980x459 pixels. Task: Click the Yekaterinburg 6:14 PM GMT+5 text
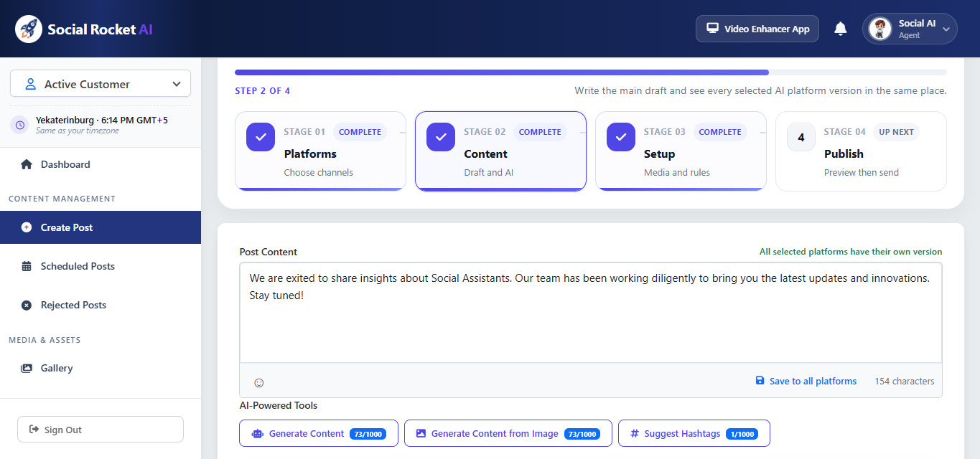(x=102, y=120)
